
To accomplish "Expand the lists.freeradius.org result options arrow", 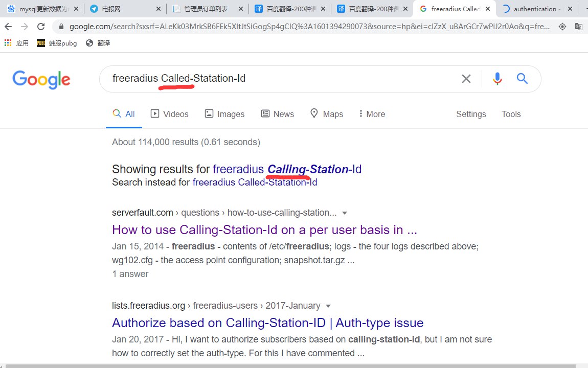I will point(328,306).
